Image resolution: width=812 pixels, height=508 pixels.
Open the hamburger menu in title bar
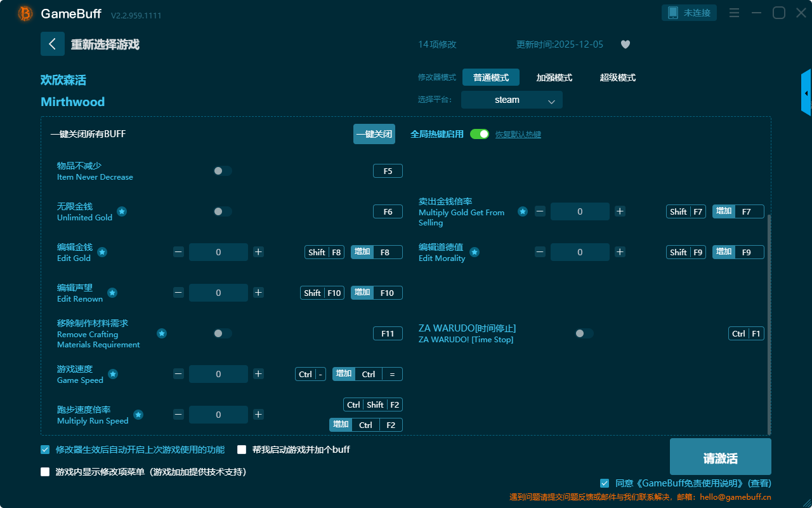tap(734, 13)
